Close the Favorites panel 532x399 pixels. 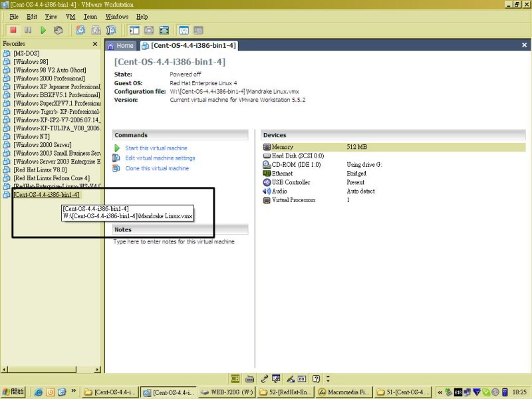(95, 44)
